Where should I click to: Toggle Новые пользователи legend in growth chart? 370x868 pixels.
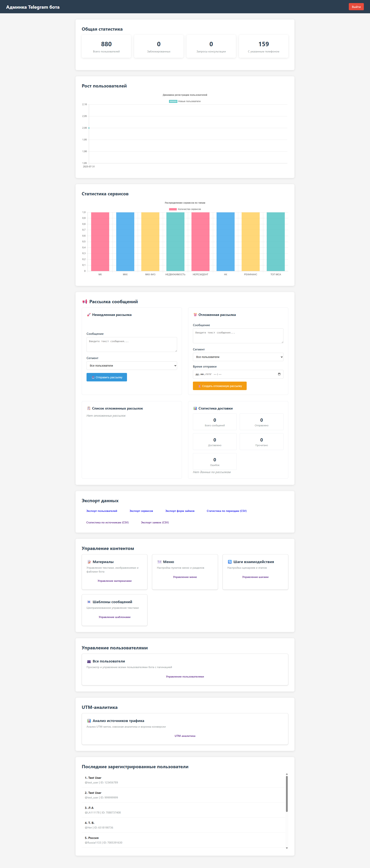point(185,102)
